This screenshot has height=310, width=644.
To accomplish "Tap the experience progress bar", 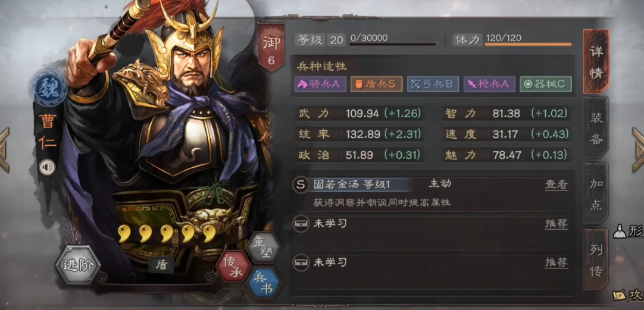I will click(393, 43).
